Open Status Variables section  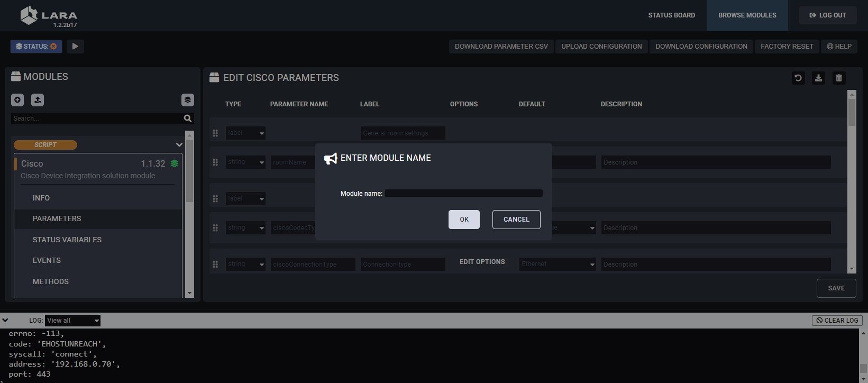67,240
